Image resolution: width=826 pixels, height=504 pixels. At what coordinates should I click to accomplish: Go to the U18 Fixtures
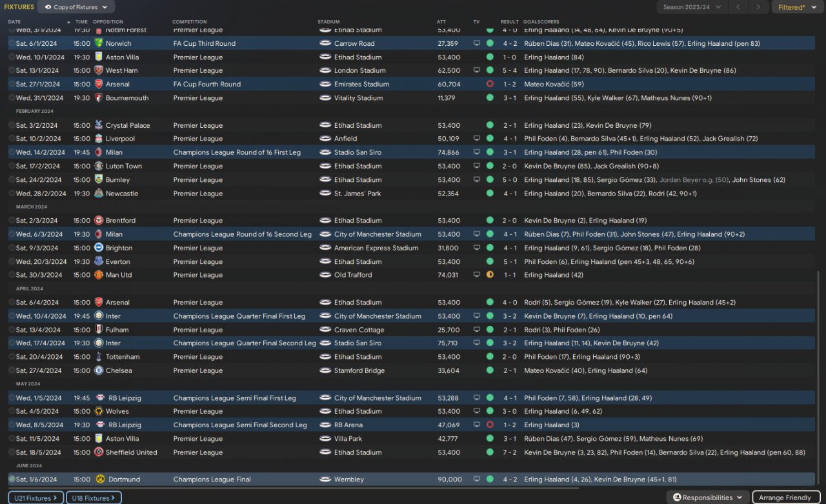coord(94,498)
